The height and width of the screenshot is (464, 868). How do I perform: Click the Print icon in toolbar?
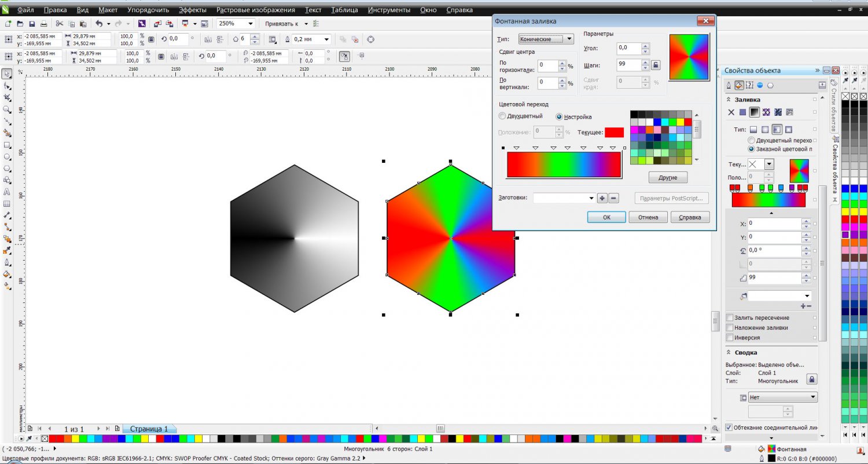coord(43,24)
